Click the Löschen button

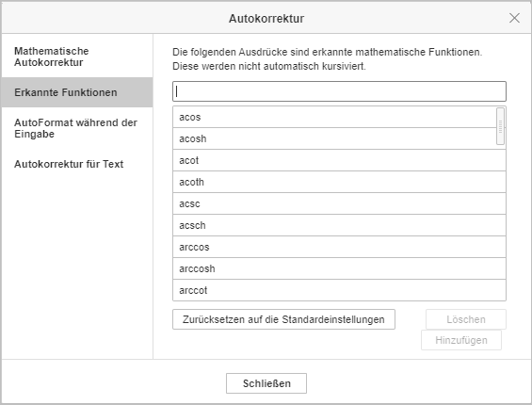(466, 319)
